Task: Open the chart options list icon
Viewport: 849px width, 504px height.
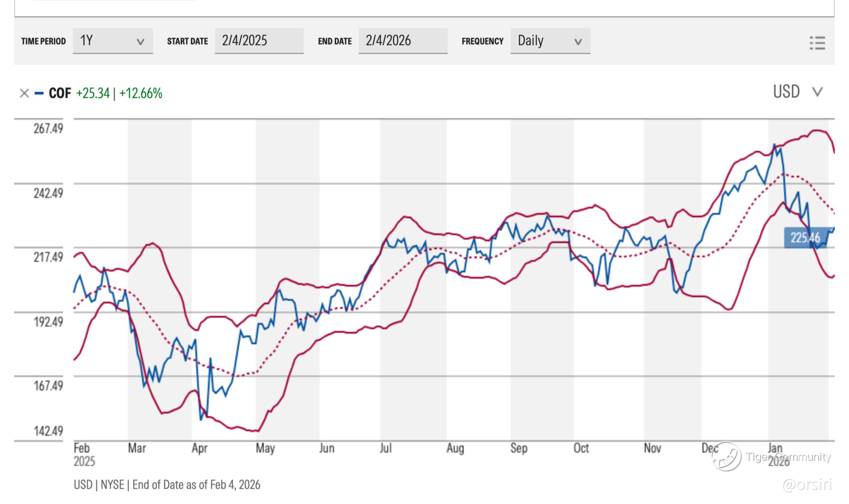Action: [x=817, y=43]
